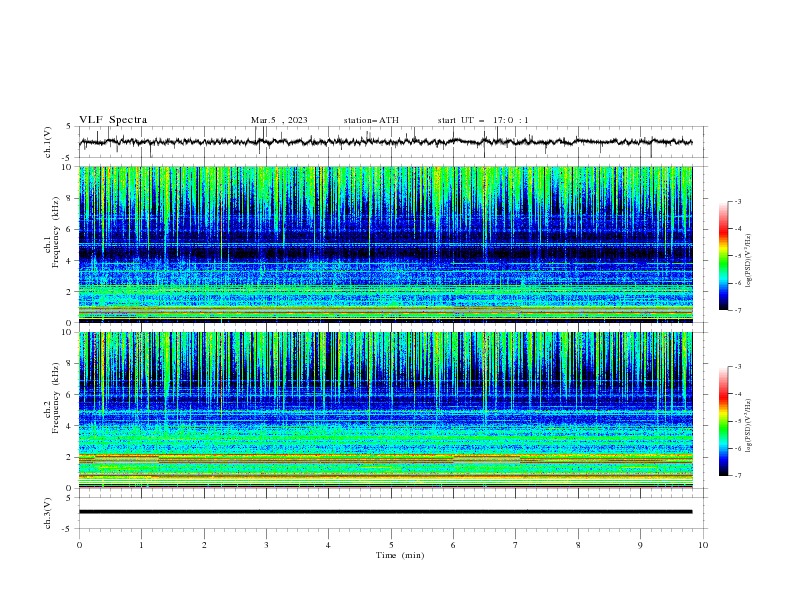Click the ch.3 flat black voltage trace
The width and height of the screenshot is (792, 612).
pos(385,512)
